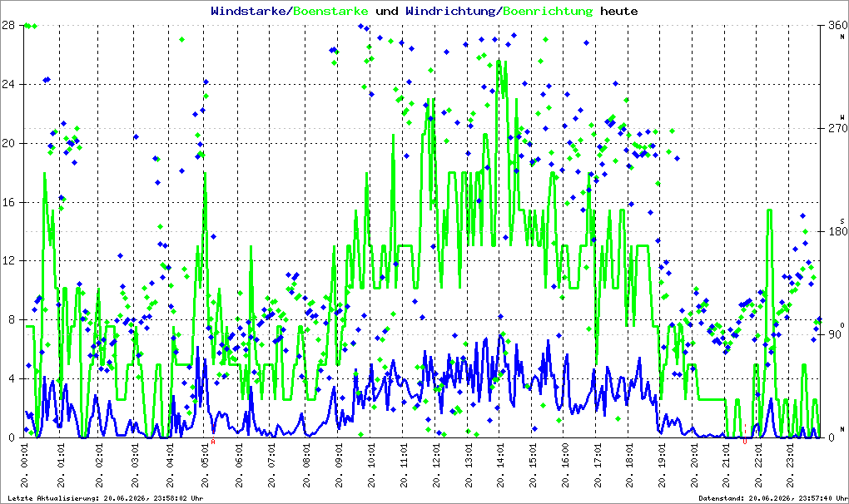Image resolution: width=849 pixels, height=504 pixels.
Task: Click the '20. 23:01' time axis label
Action: [791, 466]
